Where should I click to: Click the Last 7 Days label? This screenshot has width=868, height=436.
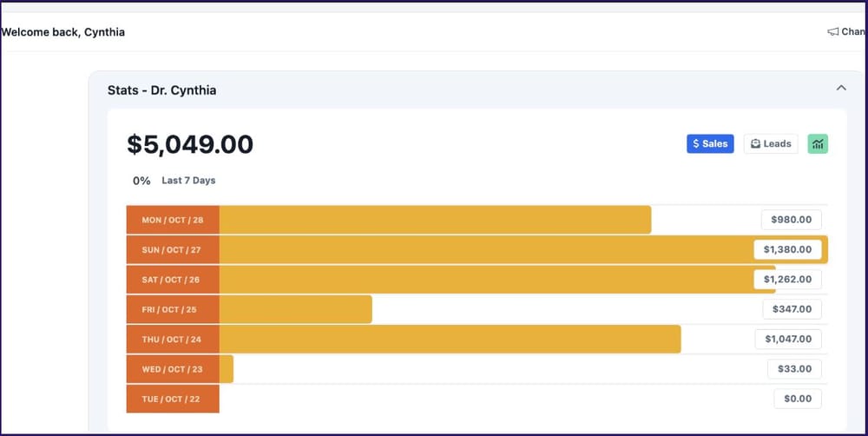tap(188, 181)
